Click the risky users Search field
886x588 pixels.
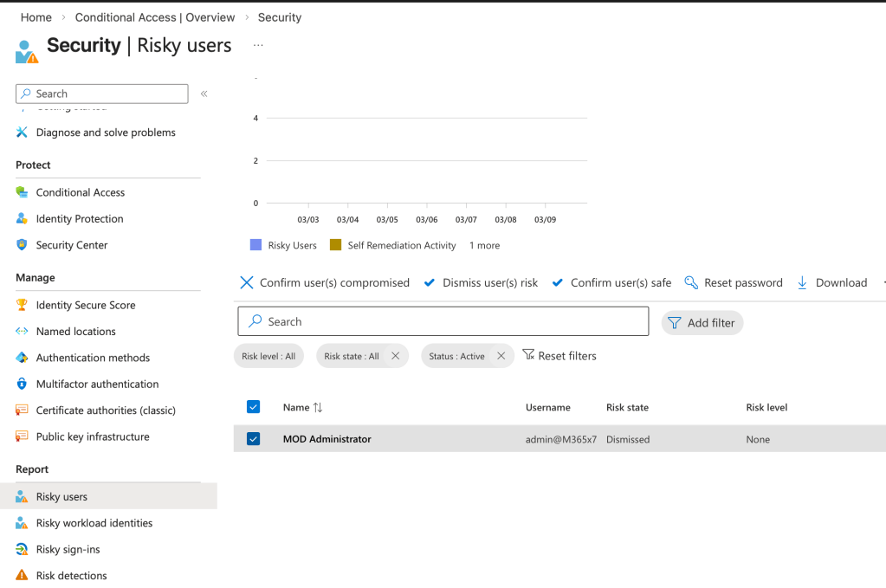pyautogui.click(x=443, y=321)
